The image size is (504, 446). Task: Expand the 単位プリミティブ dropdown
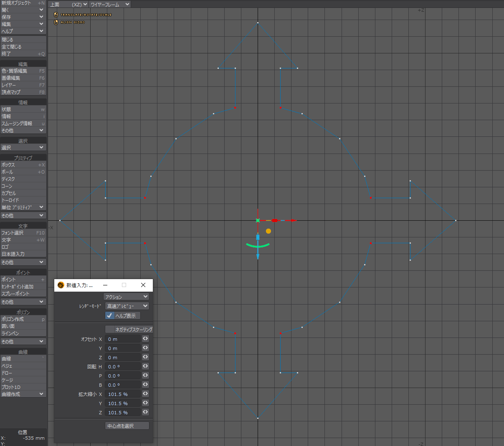(23, 207)
